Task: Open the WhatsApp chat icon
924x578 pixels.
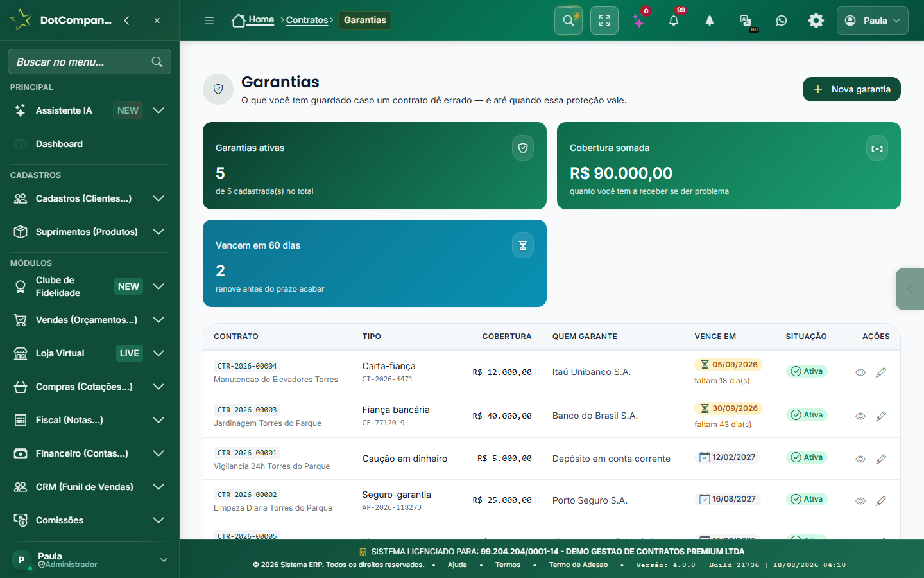Action: (x=782, y=21)
